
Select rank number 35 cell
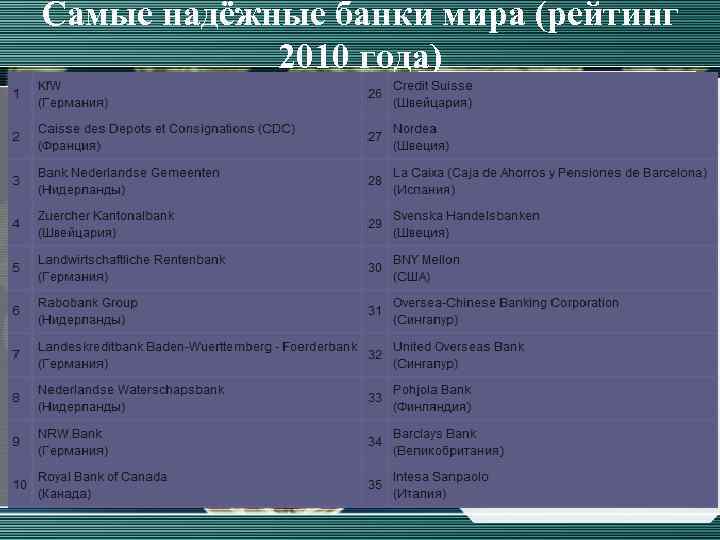[375, 485]
